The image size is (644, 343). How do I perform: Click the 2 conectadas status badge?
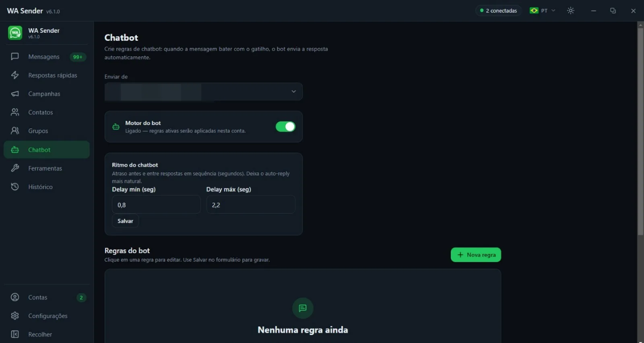499,10
